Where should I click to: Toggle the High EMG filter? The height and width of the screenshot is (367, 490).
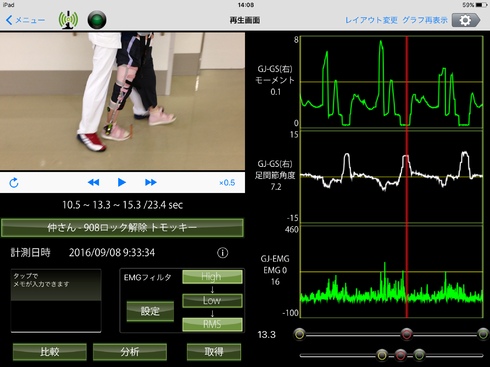212,277
